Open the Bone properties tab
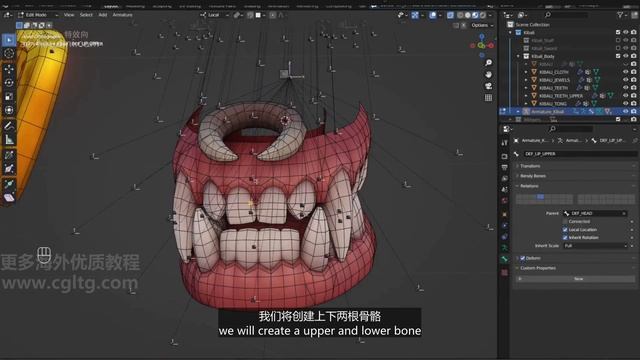 [505, 259]
